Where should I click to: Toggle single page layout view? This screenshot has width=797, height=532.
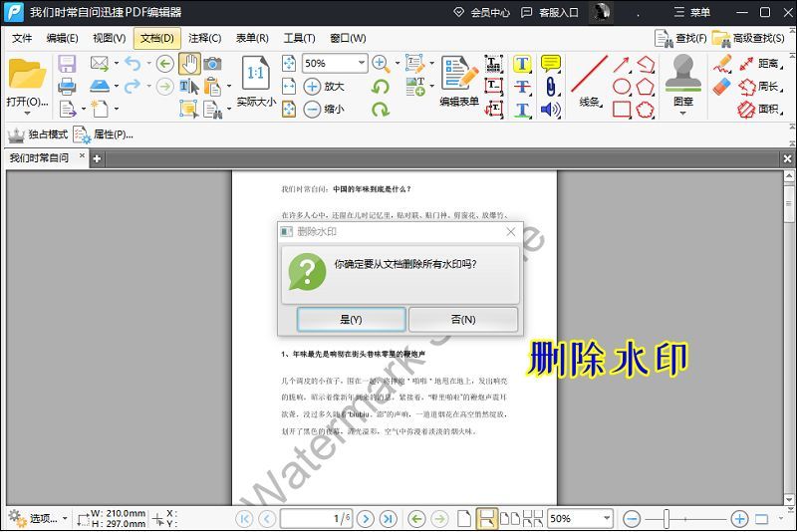[464, 518]
